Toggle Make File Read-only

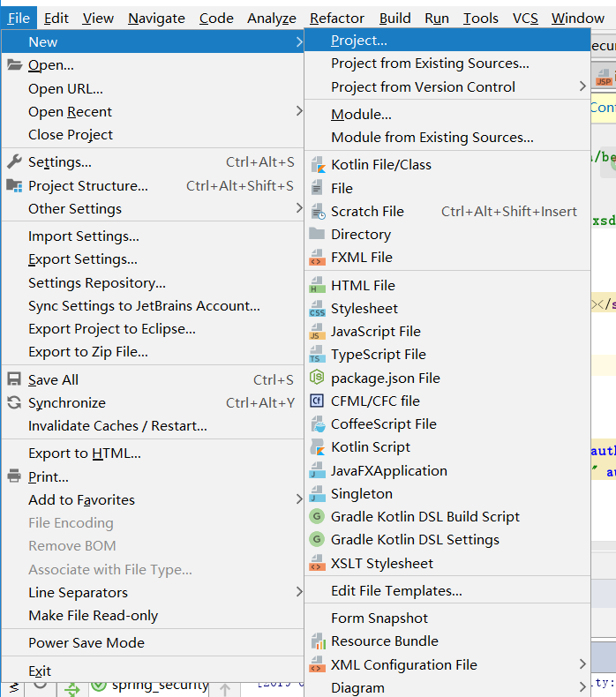point(153,616)
